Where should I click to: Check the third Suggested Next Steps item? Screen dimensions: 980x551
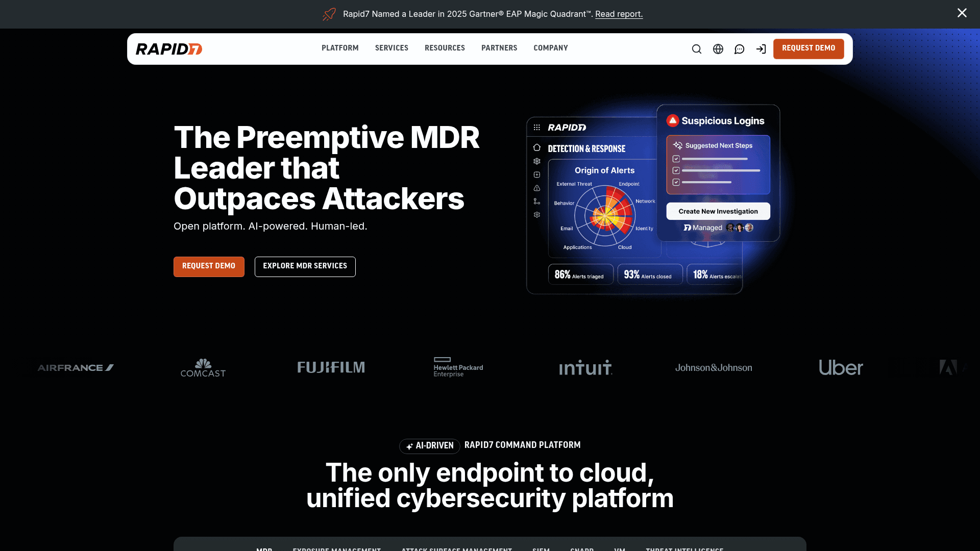[x=676, y=182]
